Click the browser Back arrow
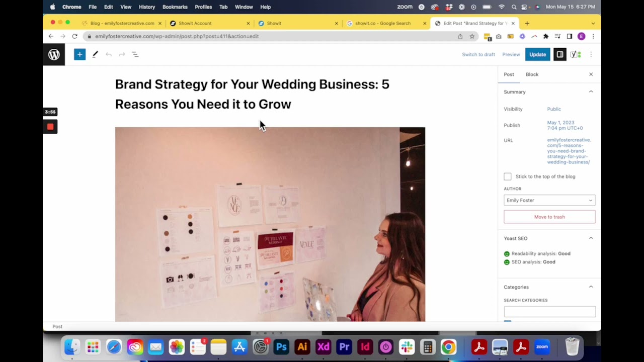Screen dimensions: 644x362 pyautogui.click(x=51, y=36)
